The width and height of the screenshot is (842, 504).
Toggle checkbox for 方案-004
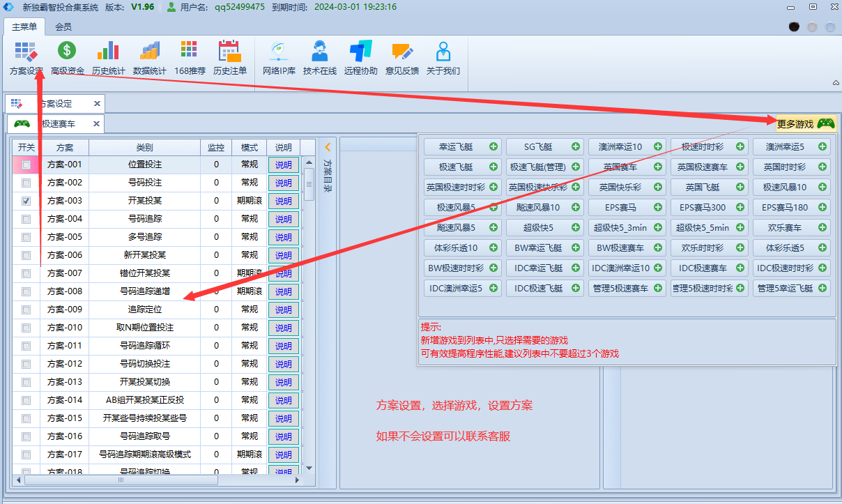click(26, 219)
